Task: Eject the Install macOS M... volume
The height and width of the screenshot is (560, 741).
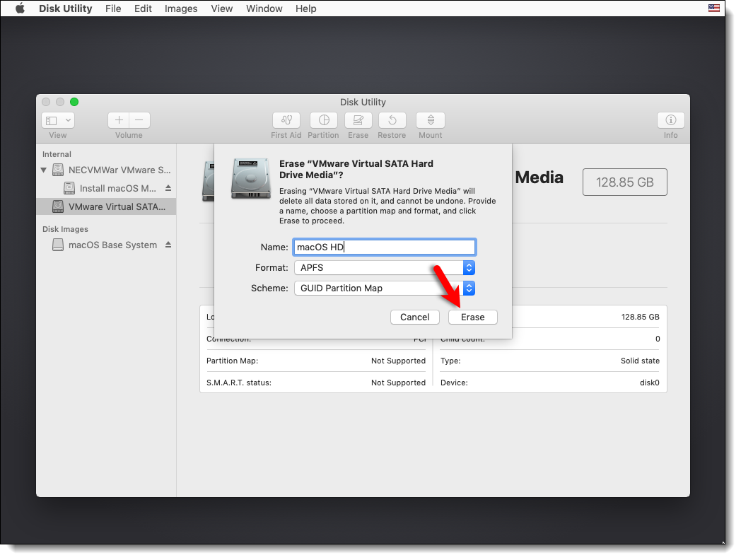Action: pos(168,188)
